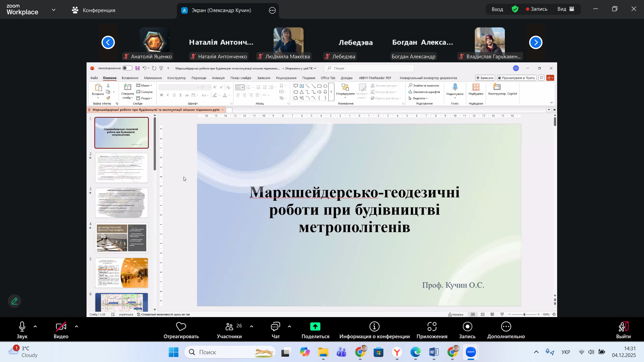The image size is (644, 362).
Task: Open the Чат panel
Action: pyautogui.click(x=275, y=327)
